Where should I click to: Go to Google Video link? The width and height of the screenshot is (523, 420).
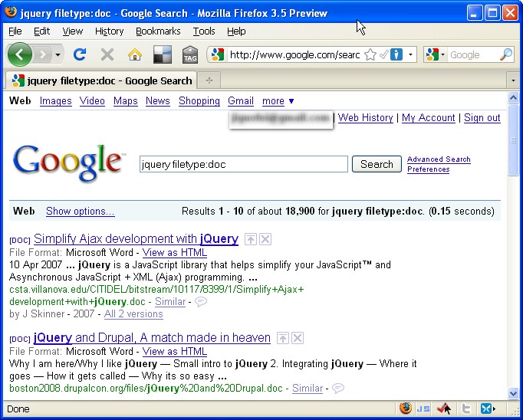coord(92,100)
